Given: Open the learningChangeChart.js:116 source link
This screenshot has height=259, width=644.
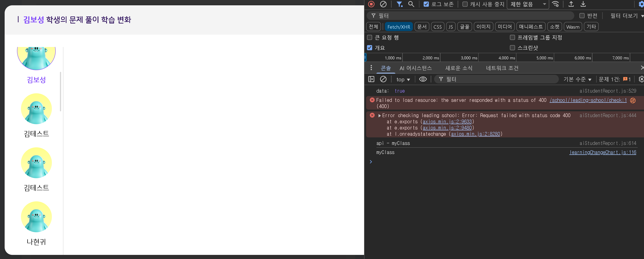Looking at the screenshot, I should (x=602, y=152).
